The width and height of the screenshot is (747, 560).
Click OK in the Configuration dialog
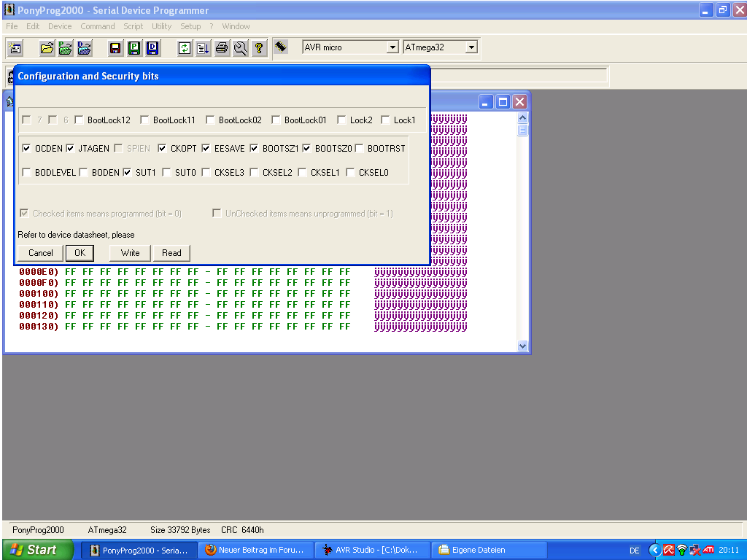pyautogui.click(x=80, y=253)
